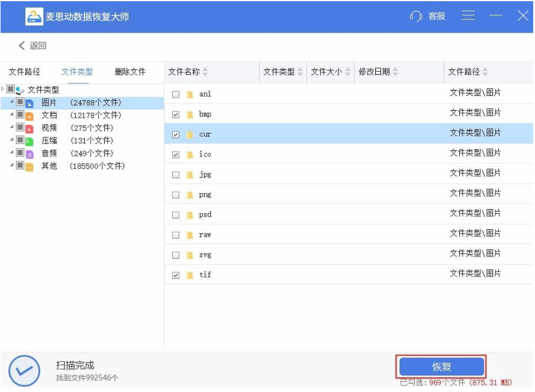Screen dimensions: 535x392
Task: Click the ico folder icon
Action: tap(190, 155)
